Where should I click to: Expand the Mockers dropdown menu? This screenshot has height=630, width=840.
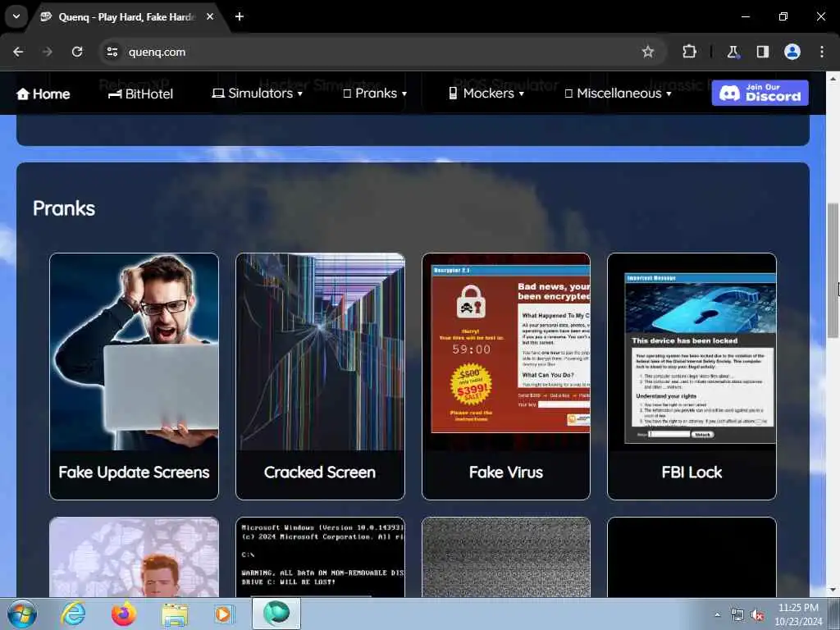(x=486, y=94)
